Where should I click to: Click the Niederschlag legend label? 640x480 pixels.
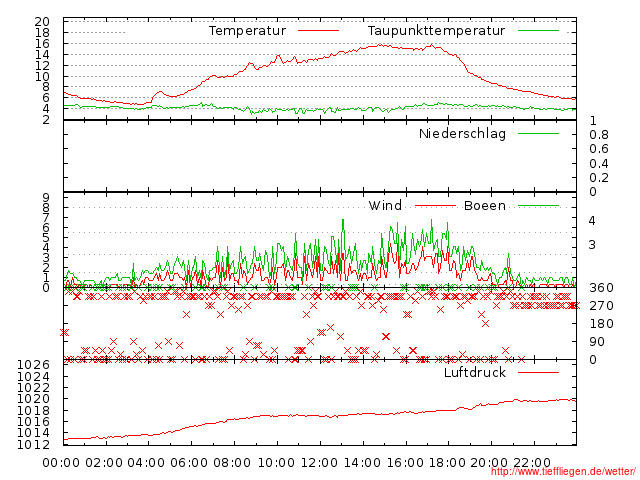click(x=462, y=134)
